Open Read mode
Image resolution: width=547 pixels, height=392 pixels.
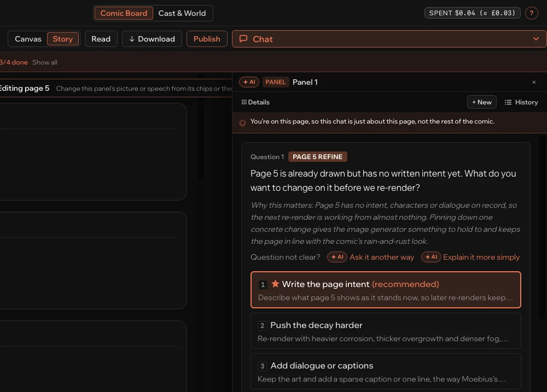(101, 39)
